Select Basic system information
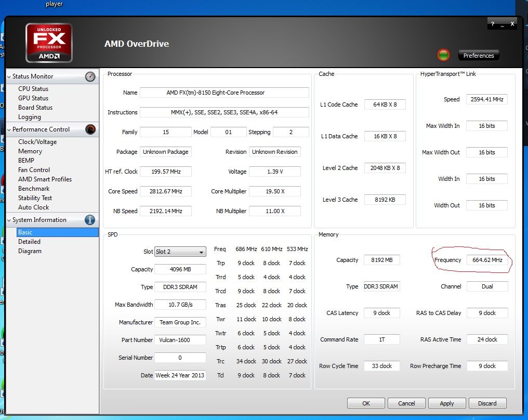 coord(57,232)
